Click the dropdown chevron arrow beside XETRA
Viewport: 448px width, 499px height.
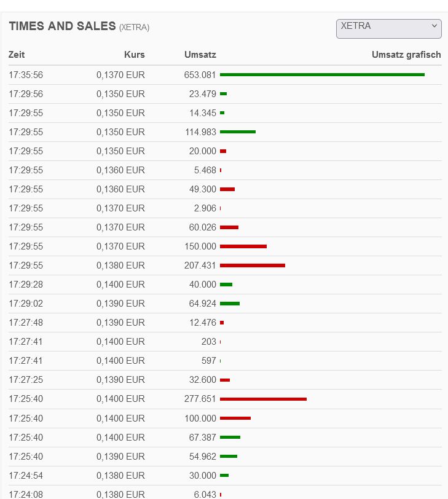point(434,26)
